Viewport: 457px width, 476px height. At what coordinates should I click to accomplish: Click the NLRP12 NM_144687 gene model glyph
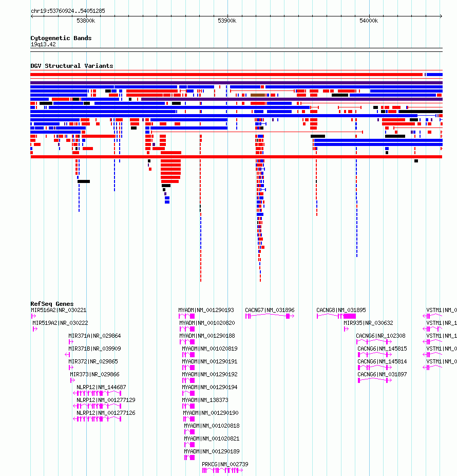(97, 393)
